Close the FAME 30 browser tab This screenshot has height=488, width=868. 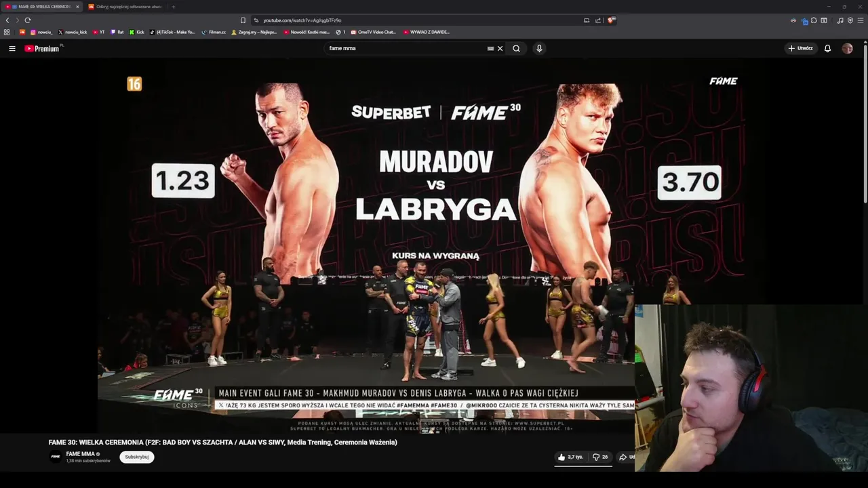(77, 7)
